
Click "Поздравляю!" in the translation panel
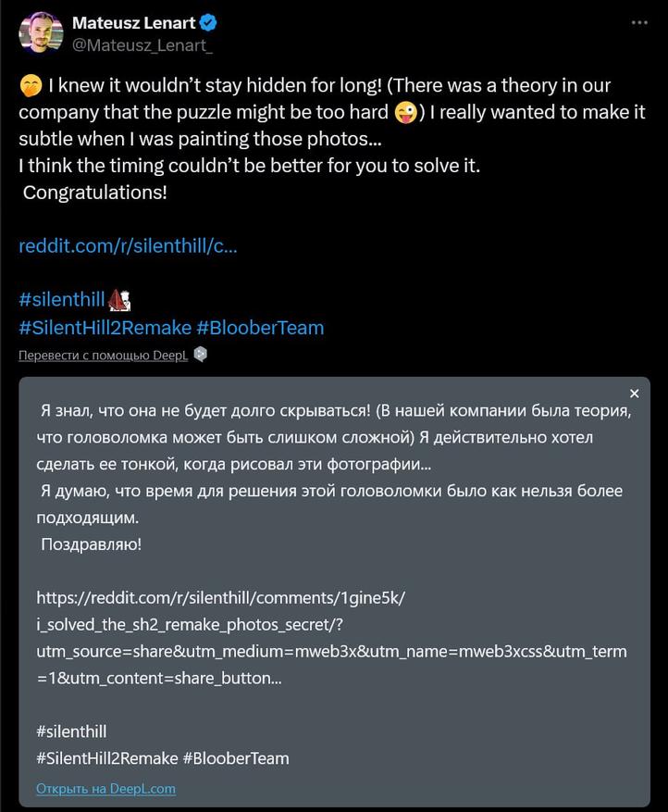(x=92, y=543)
